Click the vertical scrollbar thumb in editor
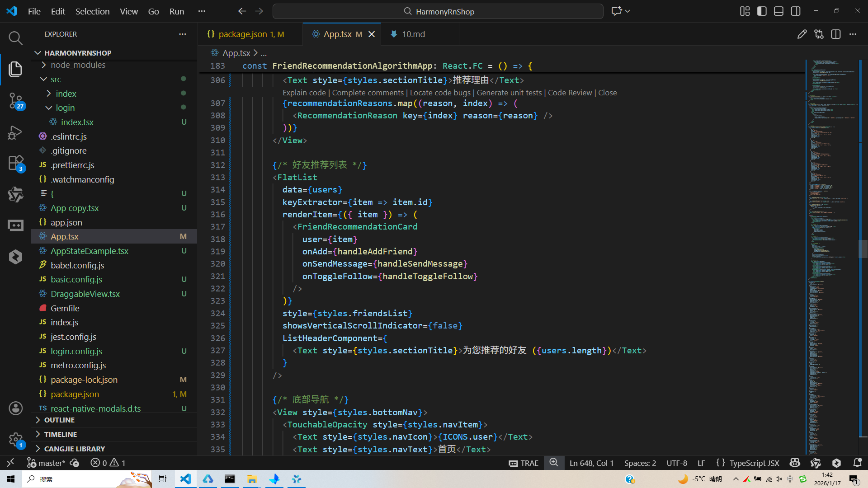The image size is (868, 488). [863, 249]
